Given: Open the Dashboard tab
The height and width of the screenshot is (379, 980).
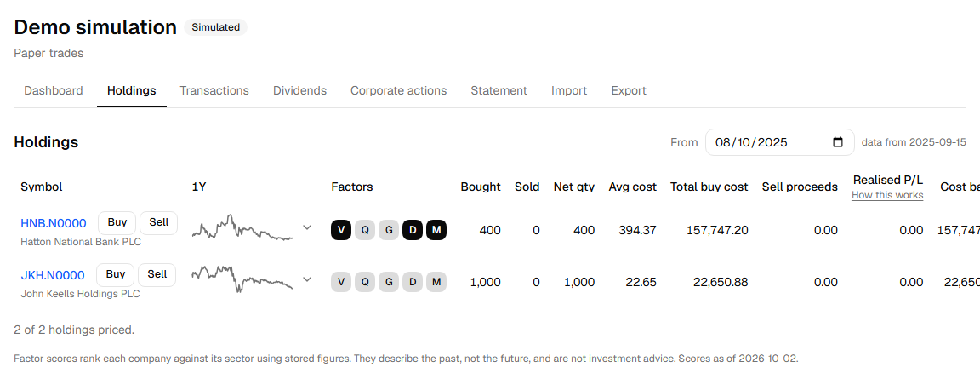Looking at the screenshot, I should pyautogui.click(x=53, y=90).
